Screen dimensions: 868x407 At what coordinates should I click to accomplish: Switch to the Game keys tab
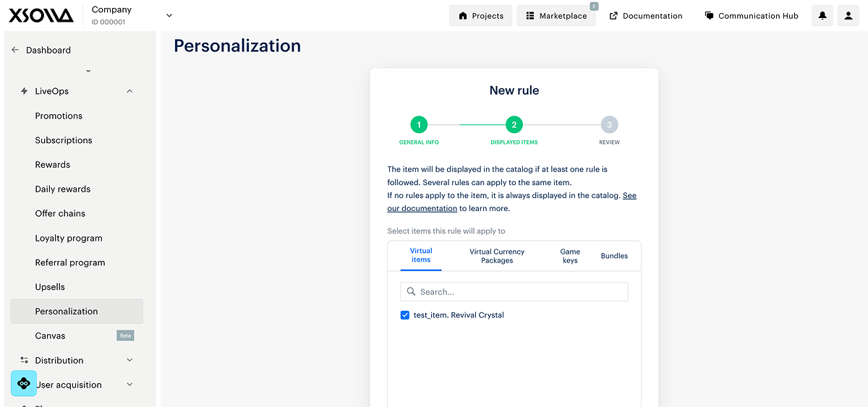point(570,256)
